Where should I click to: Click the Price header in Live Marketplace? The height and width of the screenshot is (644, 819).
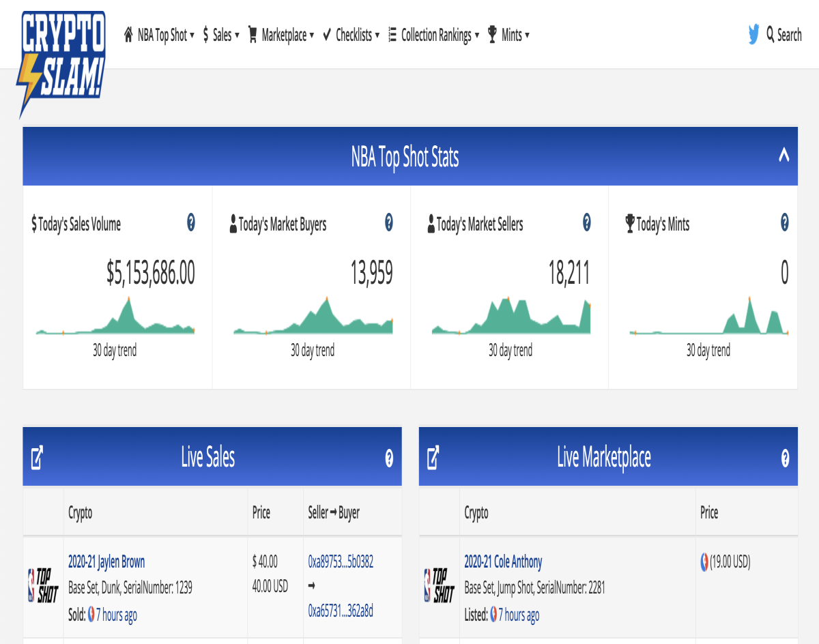(x=709, y=512)
